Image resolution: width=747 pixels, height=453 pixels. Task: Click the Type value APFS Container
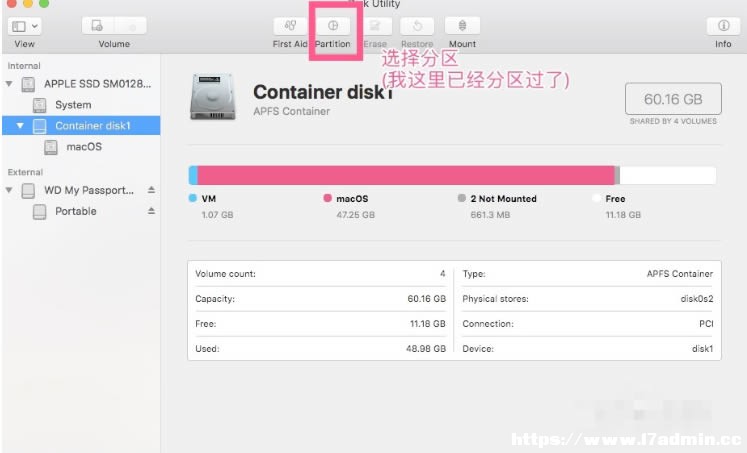(x=680, y=274)
